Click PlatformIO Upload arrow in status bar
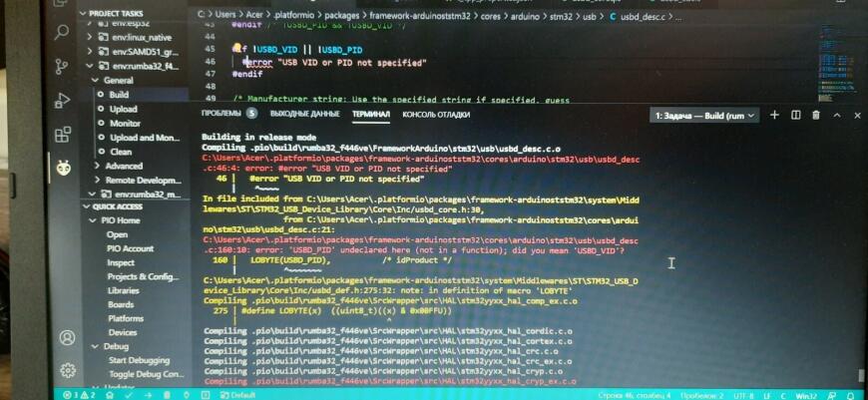 [148, 395]
